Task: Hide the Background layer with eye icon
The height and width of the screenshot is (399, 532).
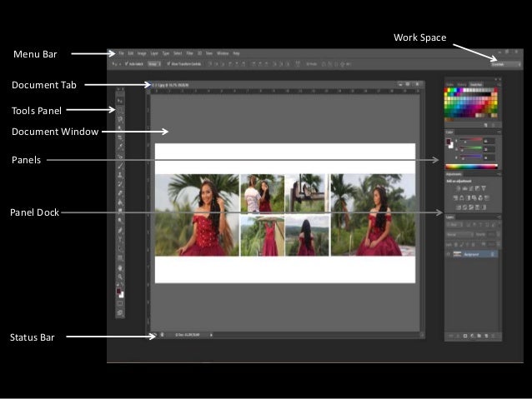Action: tap(448, 254)
